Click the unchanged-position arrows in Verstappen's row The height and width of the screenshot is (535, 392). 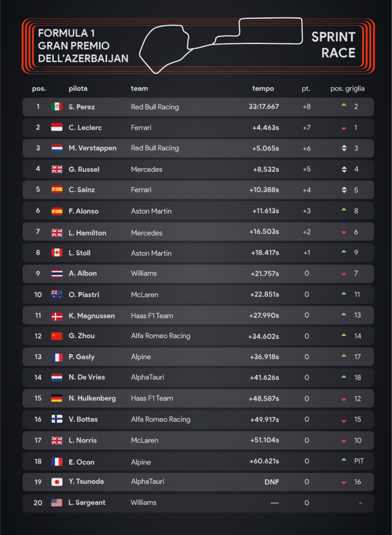point(343,148)
